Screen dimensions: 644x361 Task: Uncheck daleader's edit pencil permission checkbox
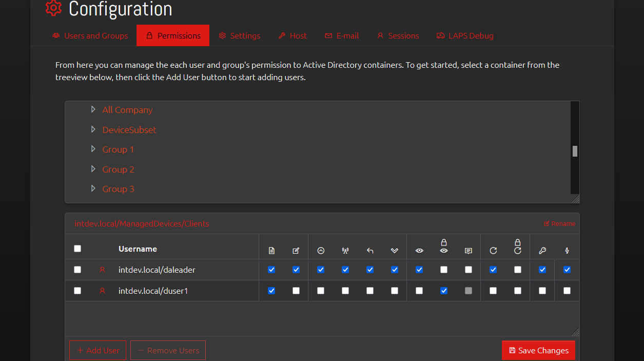click(296, 270)
